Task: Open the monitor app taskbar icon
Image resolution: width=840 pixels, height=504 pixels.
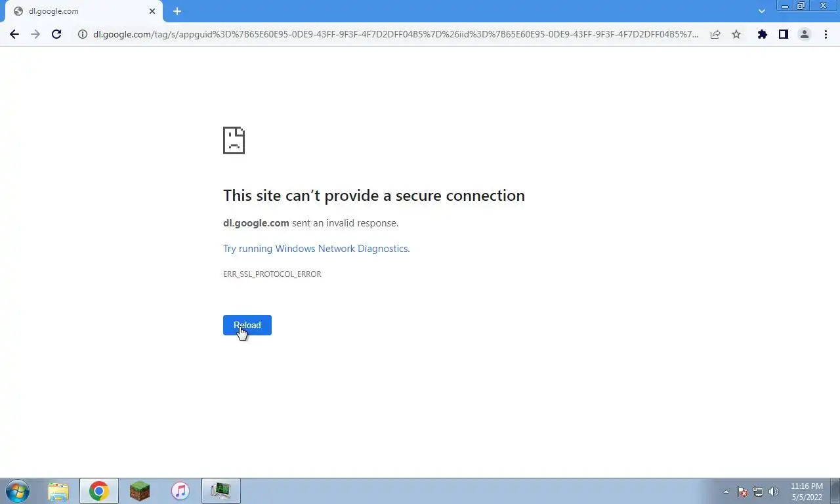Action: click(x=221, y=491)
